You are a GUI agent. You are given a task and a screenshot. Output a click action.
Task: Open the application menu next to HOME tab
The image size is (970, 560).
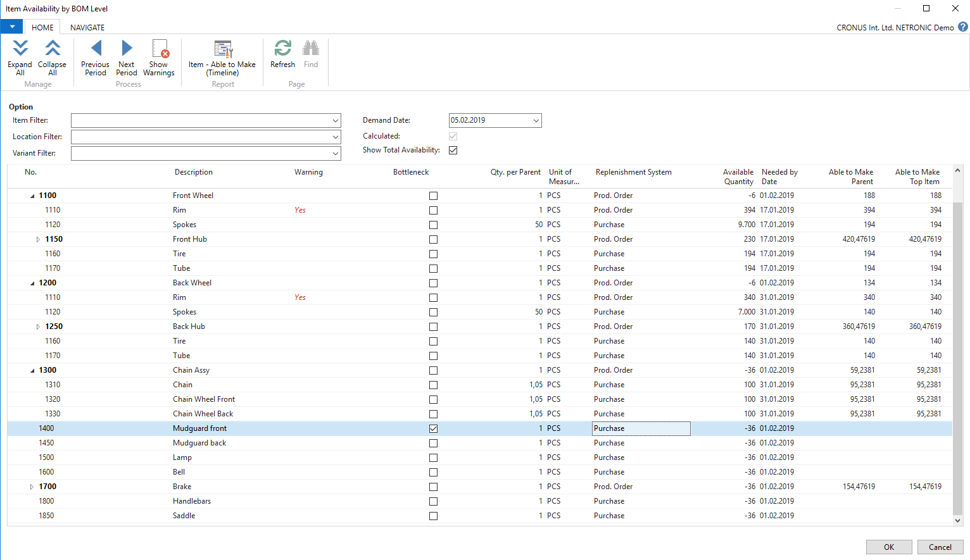point(11,26)
